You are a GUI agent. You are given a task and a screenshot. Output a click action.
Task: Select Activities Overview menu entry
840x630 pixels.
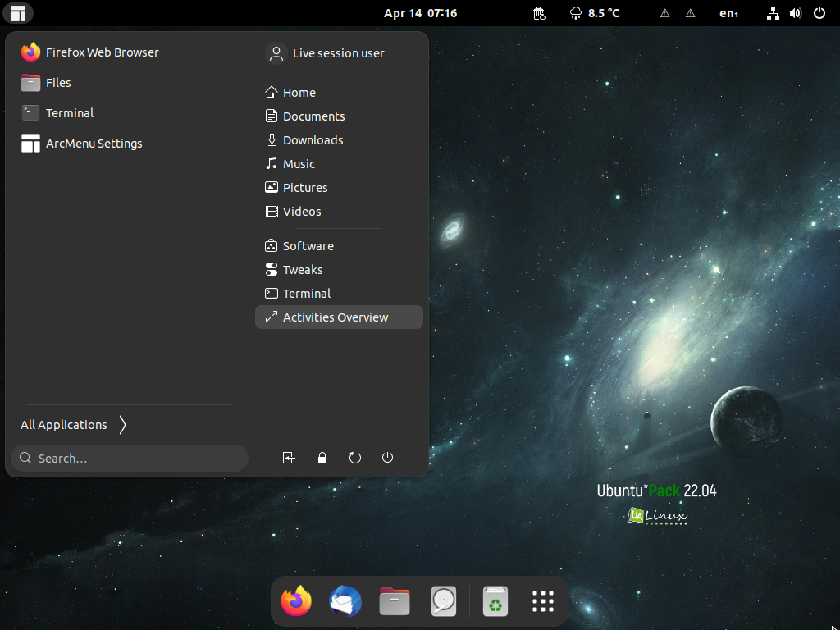tap(339, 317)
